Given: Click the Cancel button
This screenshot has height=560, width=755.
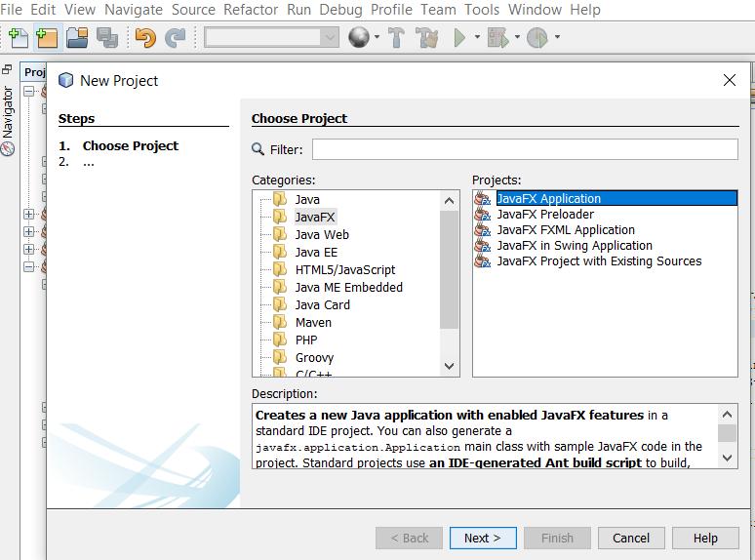Looking at the screenshot, I should [631, 538].
